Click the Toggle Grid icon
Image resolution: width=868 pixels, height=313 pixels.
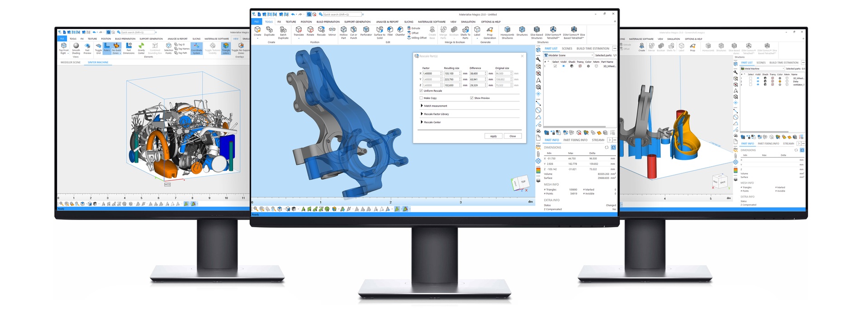(x=98, y=47)
